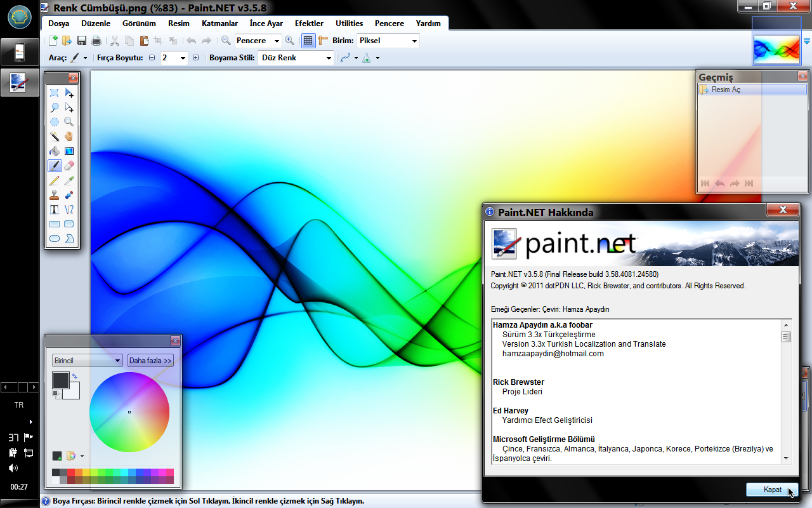812x508 pixels.
Task: Pick the Move Selection tool
Action: pos(69,107)
